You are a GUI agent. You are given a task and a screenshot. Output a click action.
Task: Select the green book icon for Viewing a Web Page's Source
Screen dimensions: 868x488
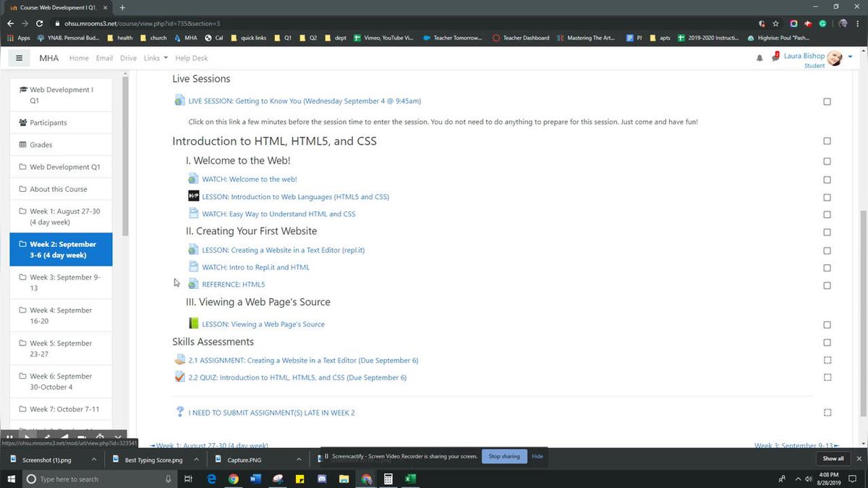pyautogui.click(x=193, y=324)
